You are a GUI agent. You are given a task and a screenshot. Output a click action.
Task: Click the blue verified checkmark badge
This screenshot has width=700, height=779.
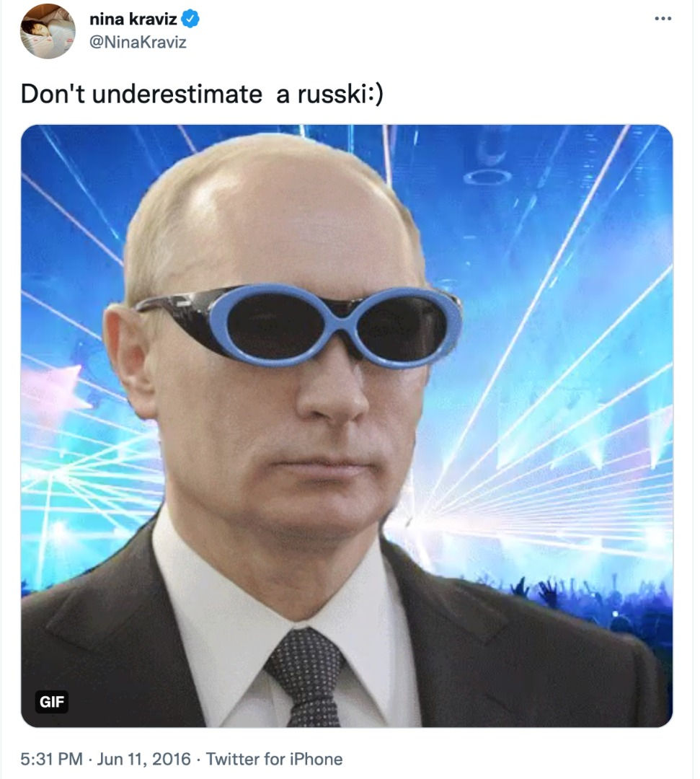[x=190, y=19]
